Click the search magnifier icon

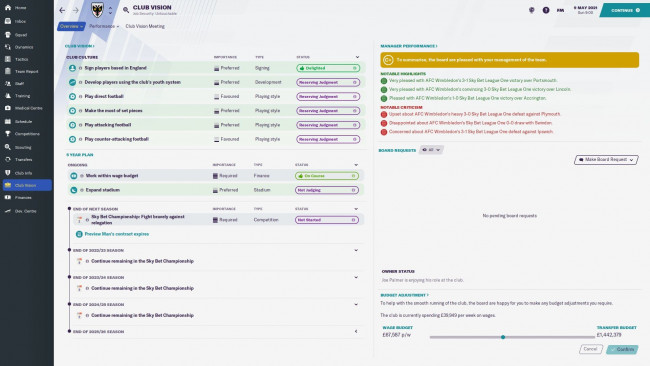126,10
